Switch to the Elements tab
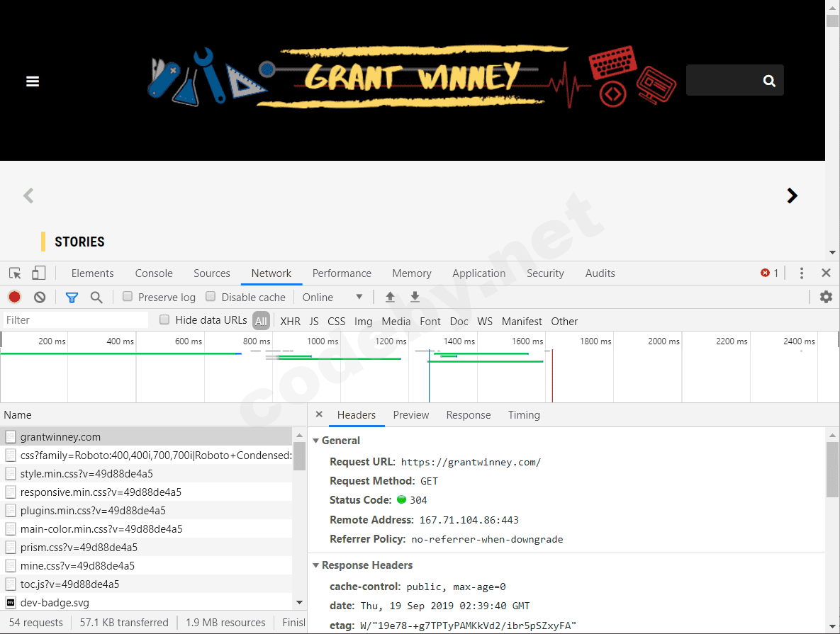This screenshot has width=840, height=634. click(x=93, y=273)
